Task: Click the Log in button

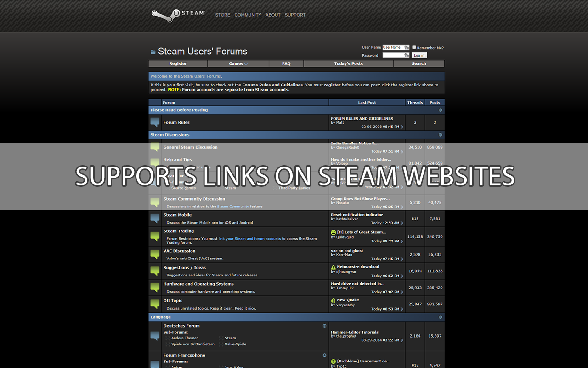Action: pyautogui.click(x=419, y=55)
